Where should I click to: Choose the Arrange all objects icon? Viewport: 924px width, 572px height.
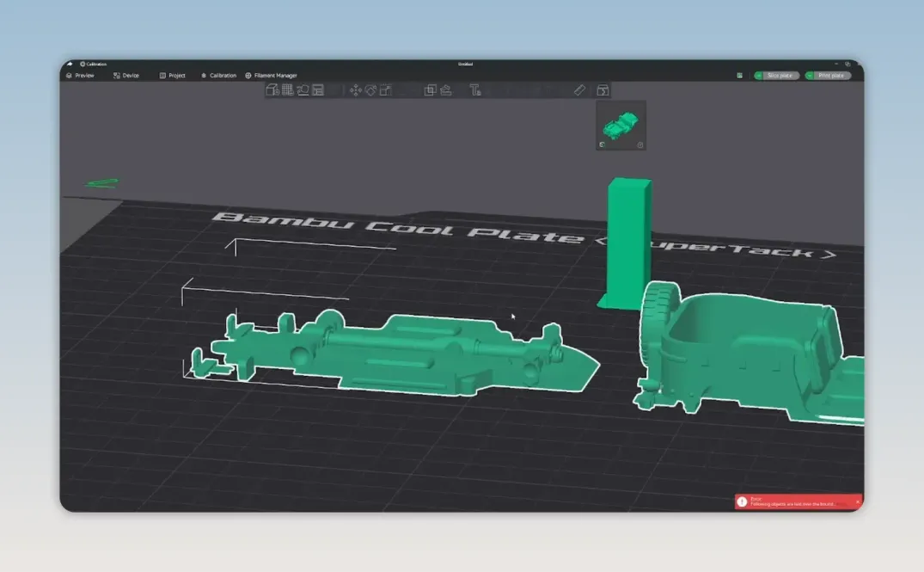(x=318, y=89)
